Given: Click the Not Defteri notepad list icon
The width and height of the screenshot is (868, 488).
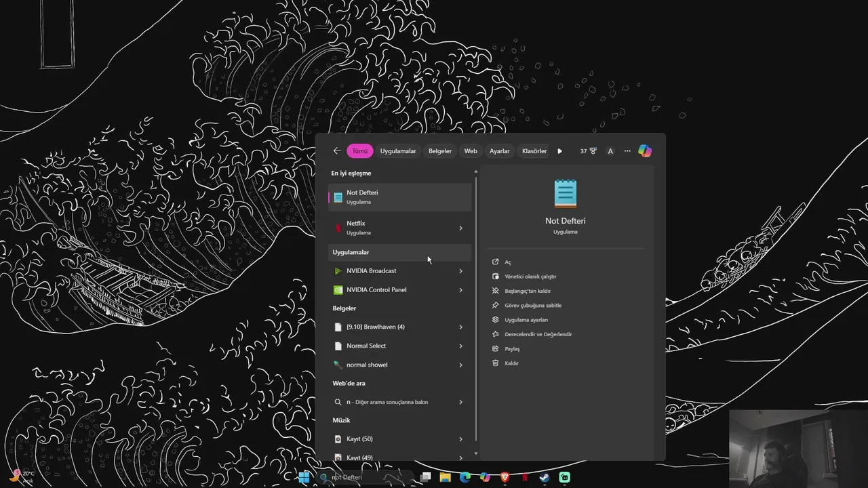Looking at the screenshot, I should pos(338,197).
